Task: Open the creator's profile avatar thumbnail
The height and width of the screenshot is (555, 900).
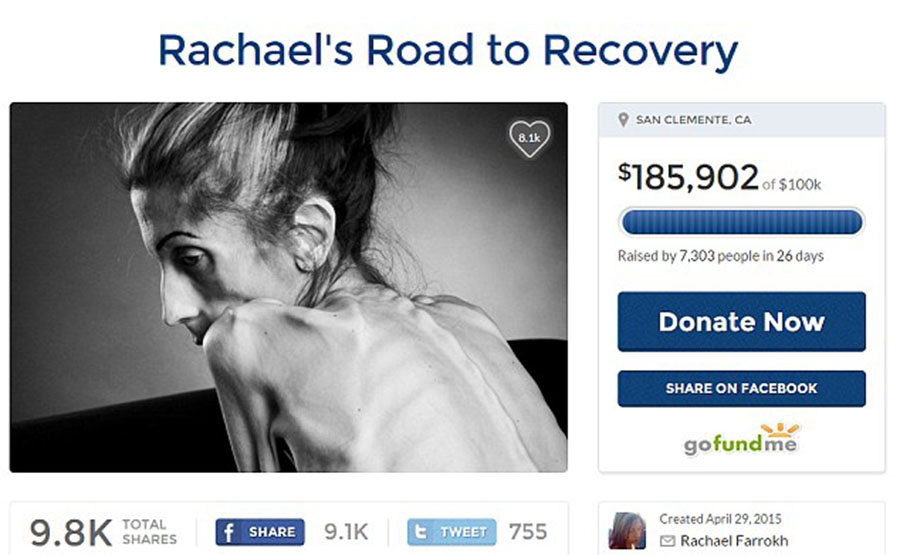Action: click(627, 530)
